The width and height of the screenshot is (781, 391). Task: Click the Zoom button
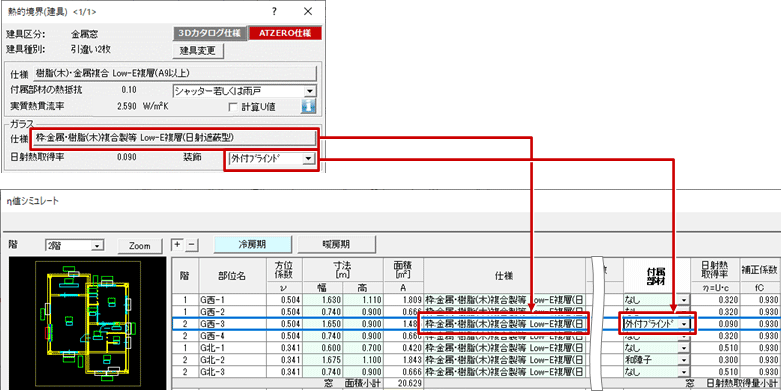[x=139, y=245]
